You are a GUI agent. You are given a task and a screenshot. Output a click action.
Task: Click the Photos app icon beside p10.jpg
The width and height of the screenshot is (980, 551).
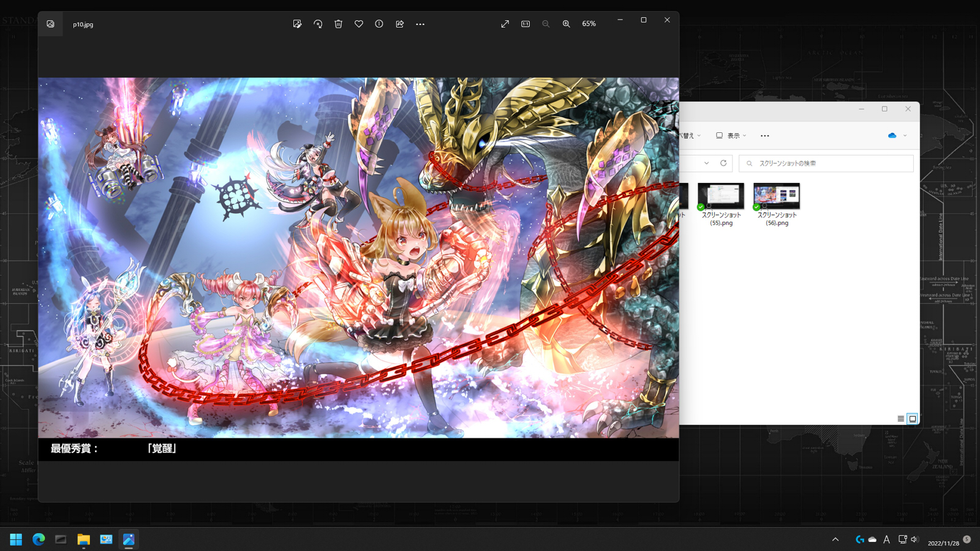point(50,24)
